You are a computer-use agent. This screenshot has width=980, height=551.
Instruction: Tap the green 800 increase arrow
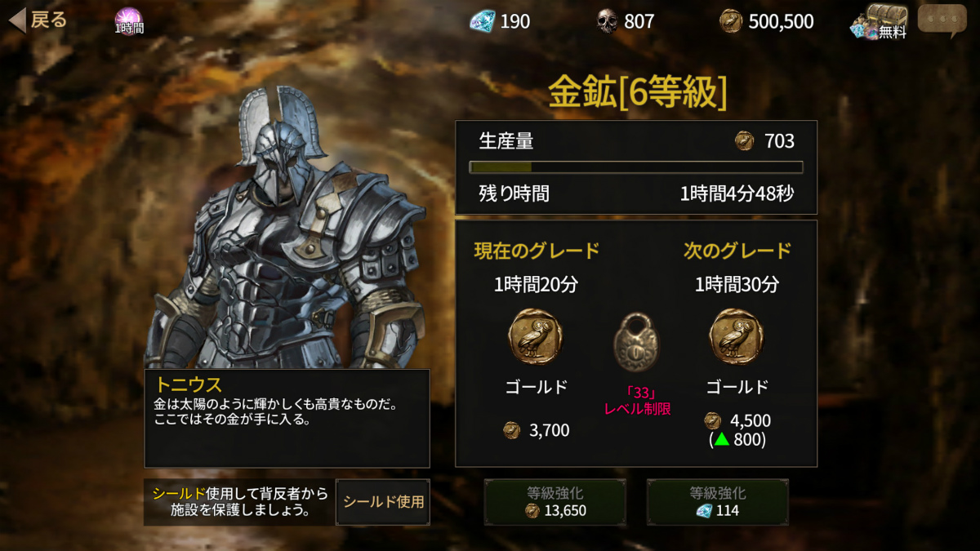click(x=721, y=440)
